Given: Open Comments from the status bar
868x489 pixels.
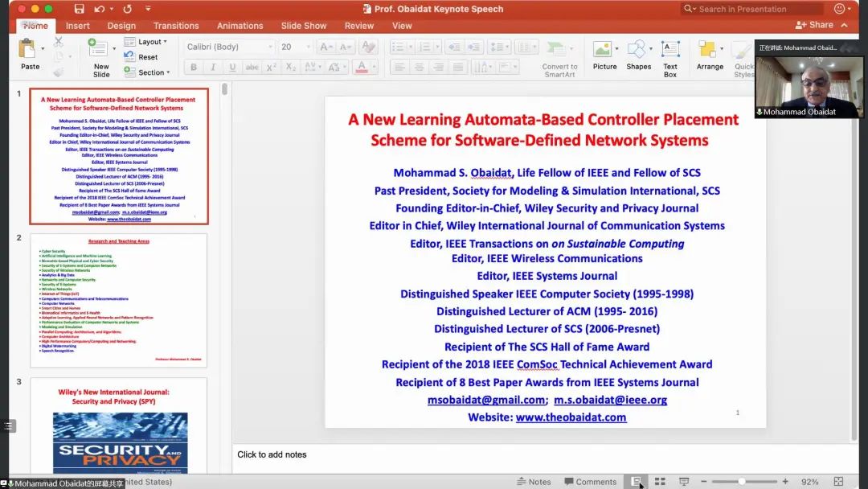Looking at the screenshot, I should [x=590, y=482].
